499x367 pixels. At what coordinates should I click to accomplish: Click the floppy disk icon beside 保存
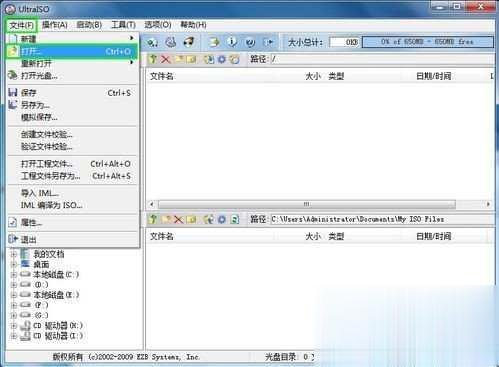pyautogui.click(x=13, y=93)
